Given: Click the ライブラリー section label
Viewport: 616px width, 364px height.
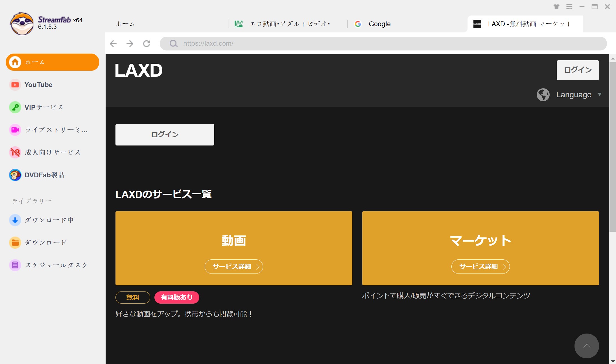Looking at the screenshot, I should click(32, 201).
